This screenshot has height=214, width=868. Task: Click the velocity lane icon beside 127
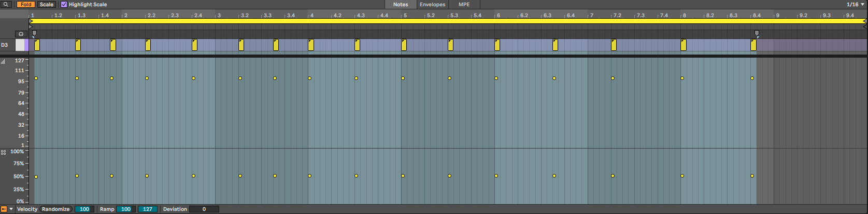tap(3, 61)
